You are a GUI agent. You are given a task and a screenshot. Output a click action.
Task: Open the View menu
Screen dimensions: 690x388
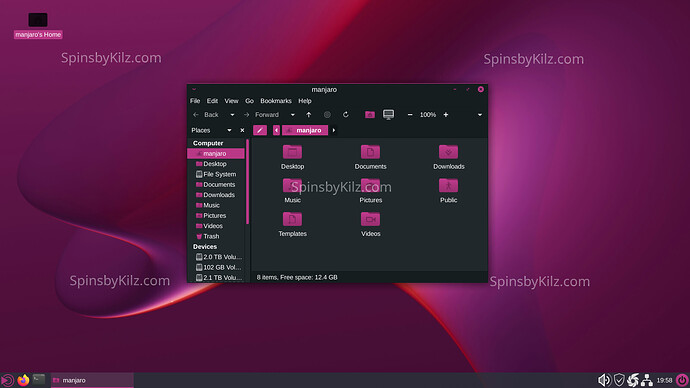231,101
